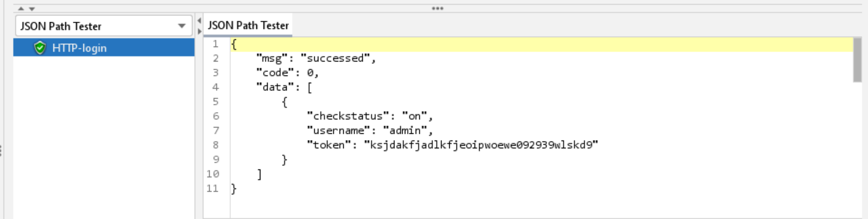Click the down arrow on the top divider
Image resolution: width=868 pixels, height=219 pixels.
pyautogui.click(x=32, y=9)
